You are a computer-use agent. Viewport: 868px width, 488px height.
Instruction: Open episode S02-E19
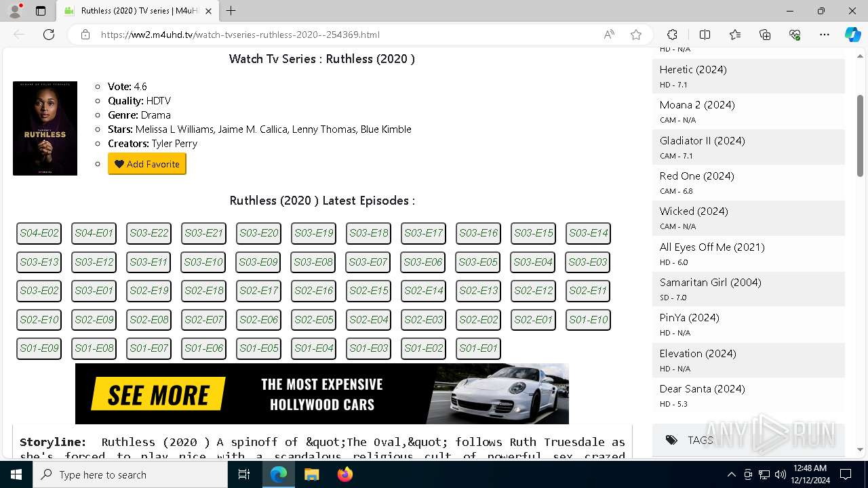[149, 291]
